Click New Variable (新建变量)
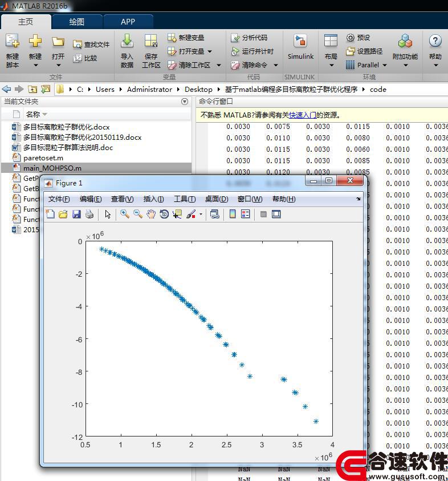This screenshot has width=448, height=481. click(186, 38)
